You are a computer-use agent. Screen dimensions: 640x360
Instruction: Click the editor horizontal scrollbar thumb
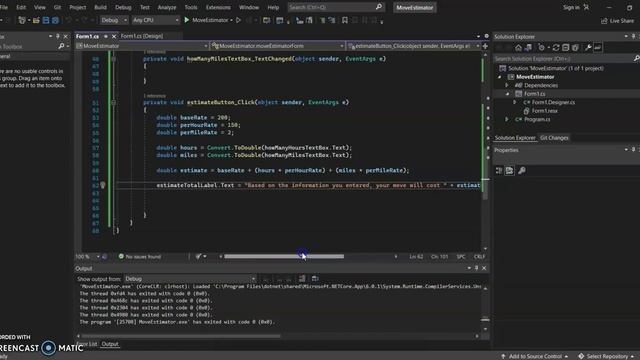coord(284,256)
